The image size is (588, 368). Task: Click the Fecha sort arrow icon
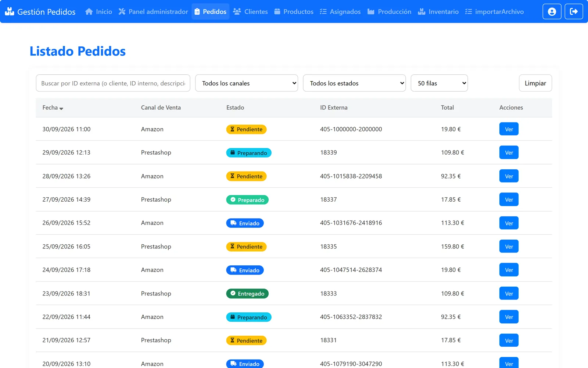(61, 108)
